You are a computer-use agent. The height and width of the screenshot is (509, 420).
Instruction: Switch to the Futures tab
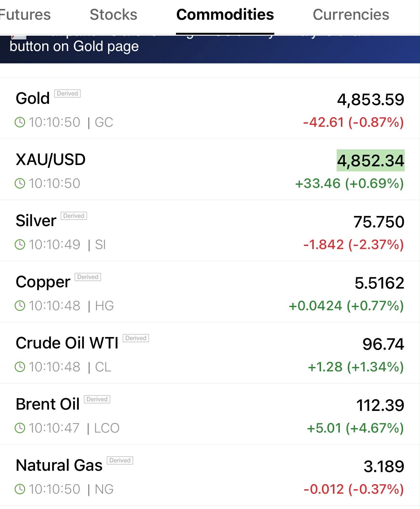click(25, 15)
